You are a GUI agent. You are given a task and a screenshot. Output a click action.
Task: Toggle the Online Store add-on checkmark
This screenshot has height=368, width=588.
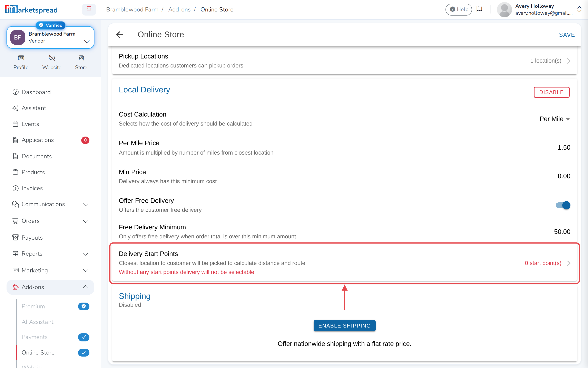[84, 352]
